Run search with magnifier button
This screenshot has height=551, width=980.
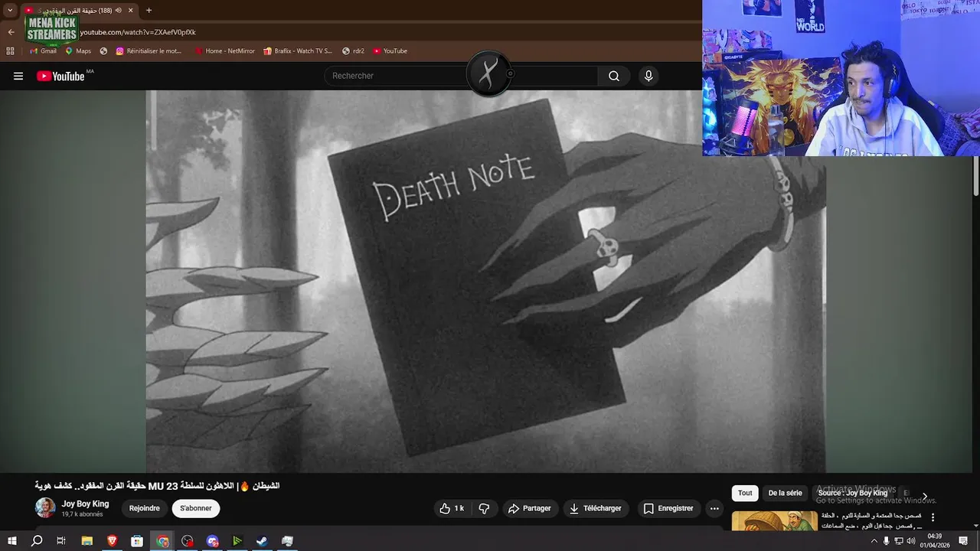tap(614, 76)
